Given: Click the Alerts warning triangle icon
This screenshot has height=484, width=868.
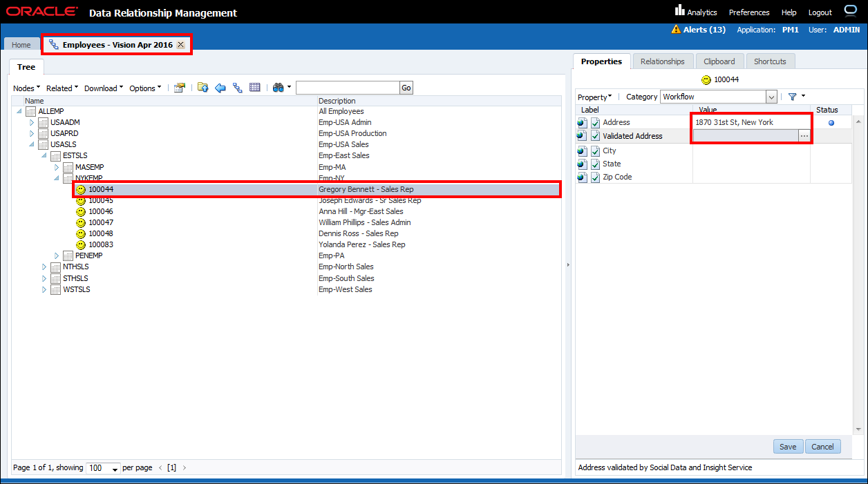Looking at the screenshot, I should pos(676,30).
